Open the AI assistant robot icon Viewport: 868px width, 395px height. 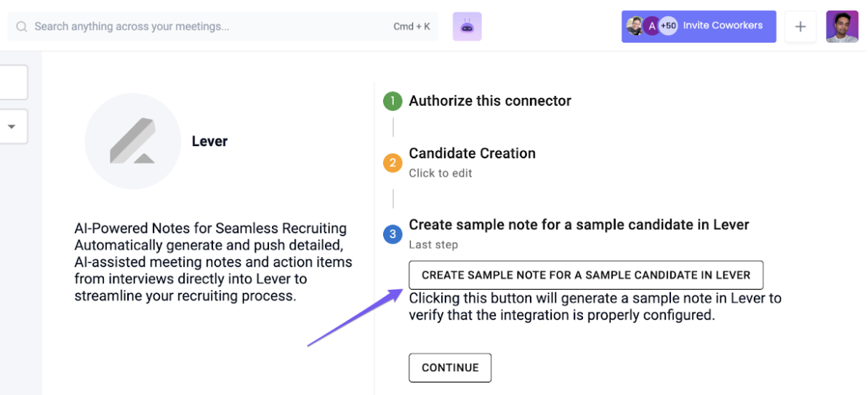tap(467, 27)
